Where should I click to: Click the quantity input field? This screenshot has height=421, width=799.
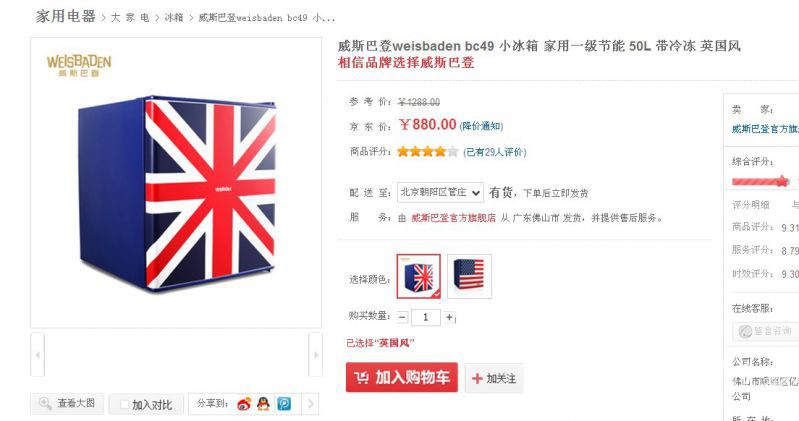click(x=425, y=317)
